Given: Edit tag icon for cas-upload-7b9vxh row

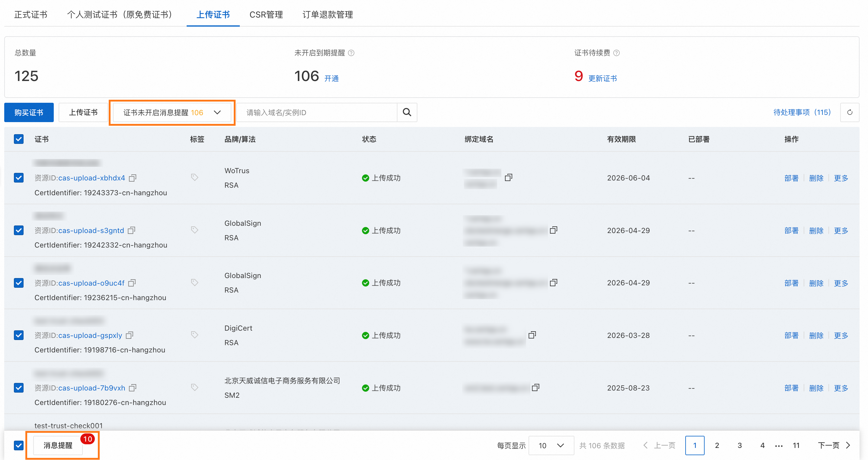Looking at the screenshot, I should [x=194, y=387].
